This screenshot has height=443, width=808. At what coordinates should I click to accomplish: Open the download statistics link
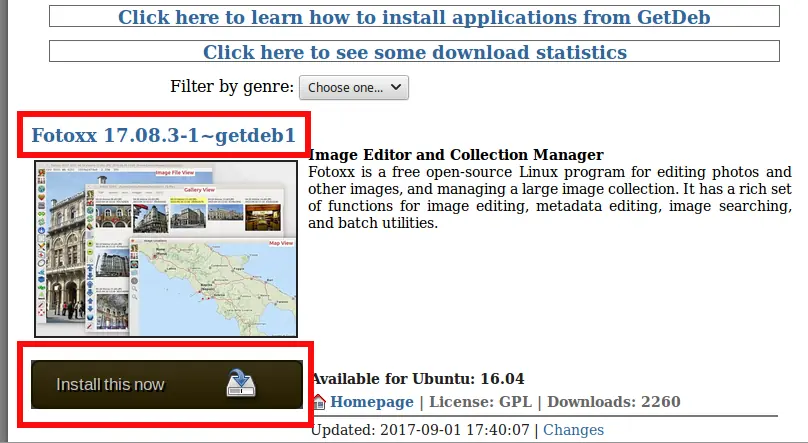[x=415, y=52]
